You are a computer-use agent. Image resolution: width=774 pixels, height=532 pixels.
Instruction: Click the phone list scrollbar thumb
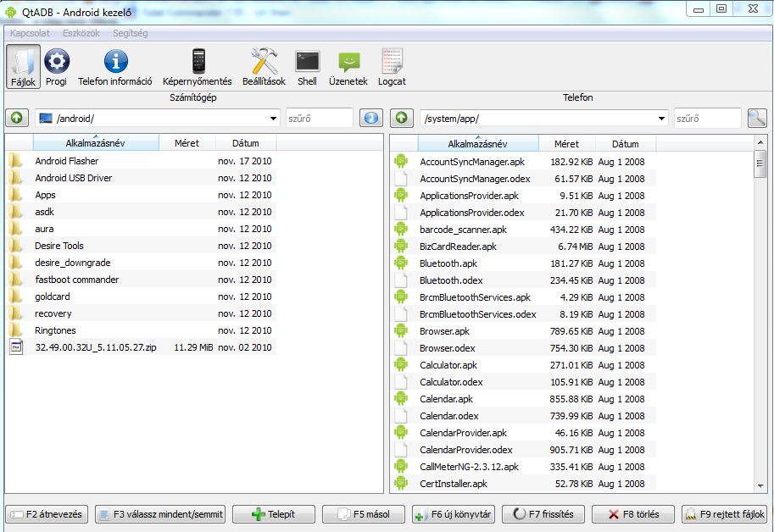pos(760,163)
